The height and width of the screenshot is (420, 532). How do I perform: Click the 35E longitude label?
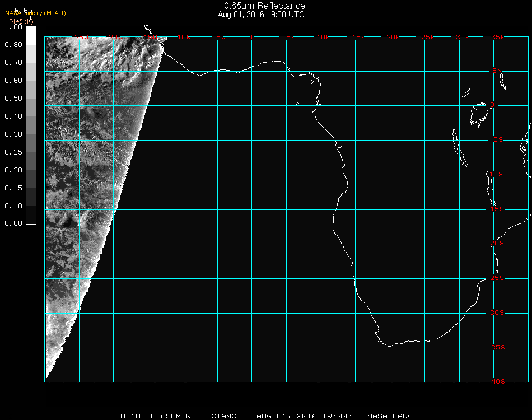click(x=498, y=38)
